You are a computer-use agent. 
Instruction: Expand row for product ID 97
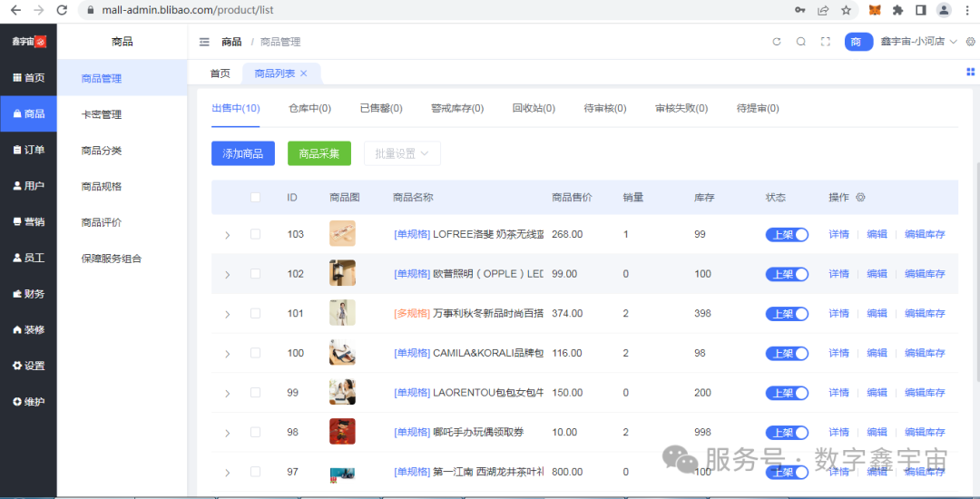tap(228, 473)
